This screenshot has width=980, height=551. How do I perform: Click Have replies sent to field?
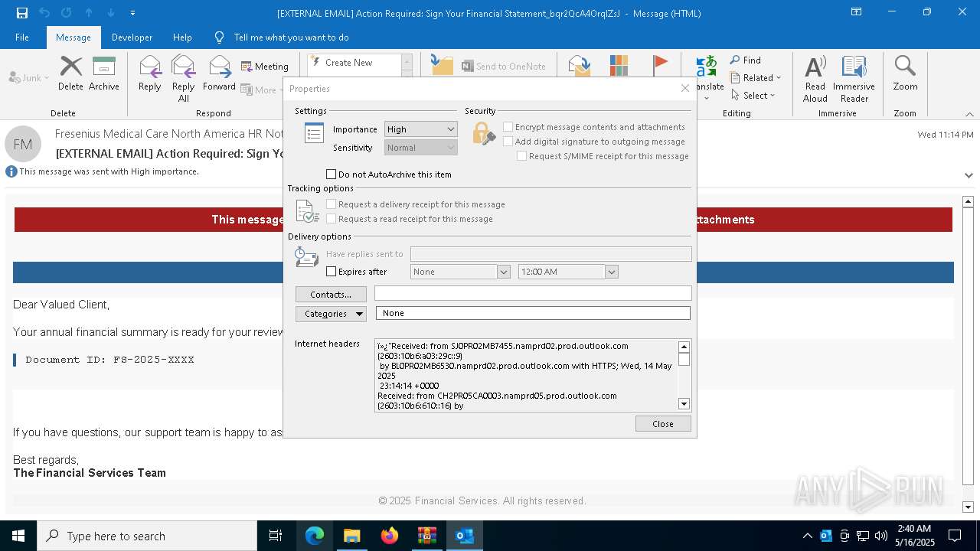(550, 254)
